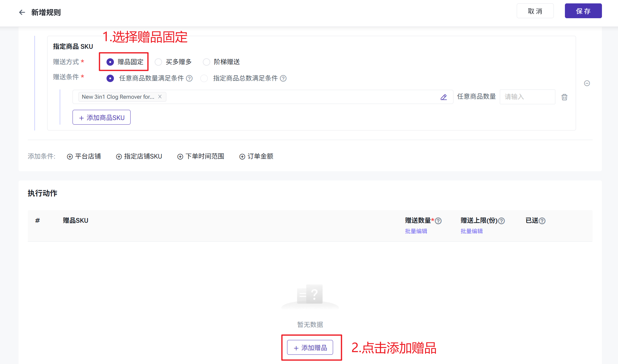Viewport: 618px width, 364px height.
Task: Collapse condition block with circled minus icon
Action: (587, 83)
